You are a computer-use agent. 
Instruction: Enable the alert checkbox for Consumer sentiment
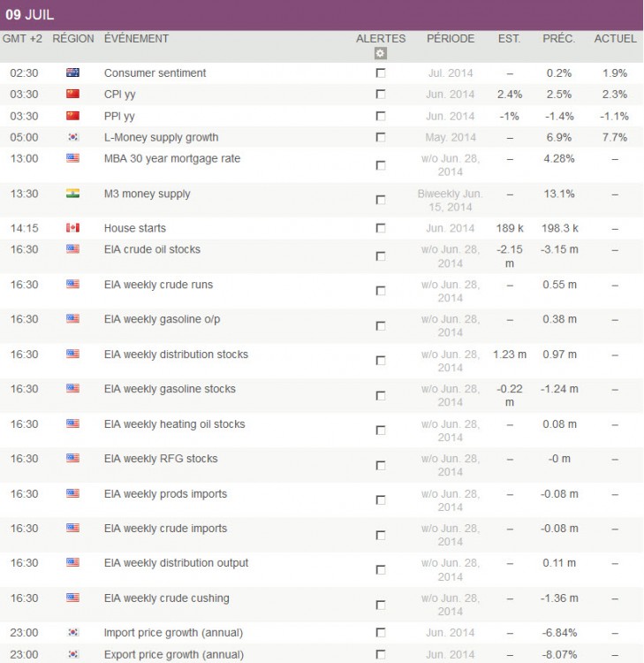[x=381, y=73]
